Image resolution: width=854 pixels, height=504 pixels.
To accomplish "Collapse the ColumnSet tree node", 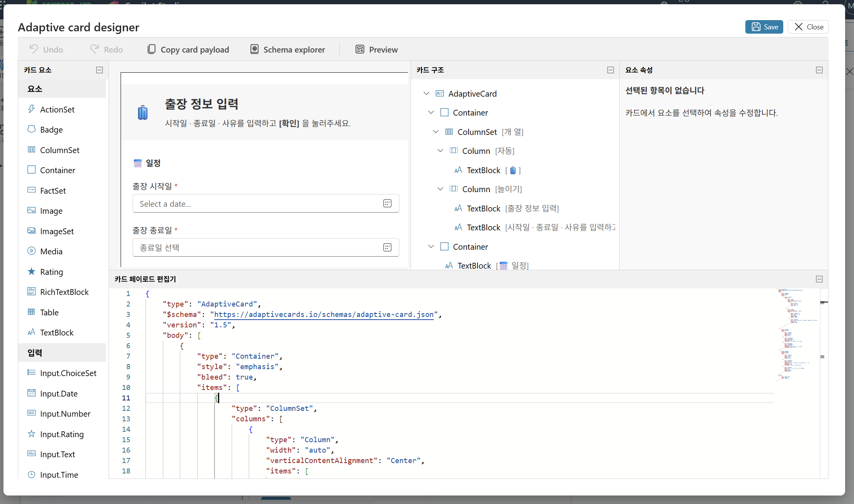I will (436, 132).
